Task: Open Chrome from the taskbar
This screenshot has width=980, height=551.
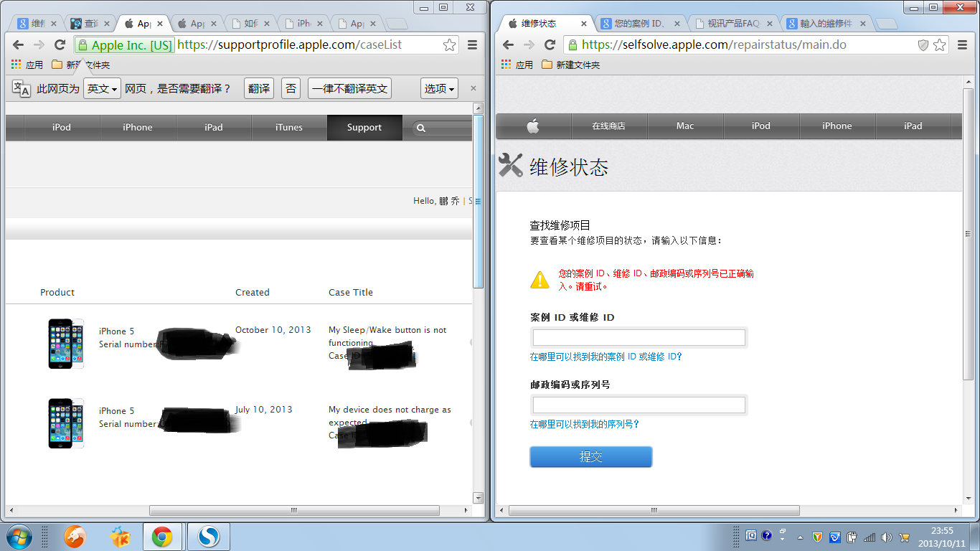Action: click(x=161, y=536)
